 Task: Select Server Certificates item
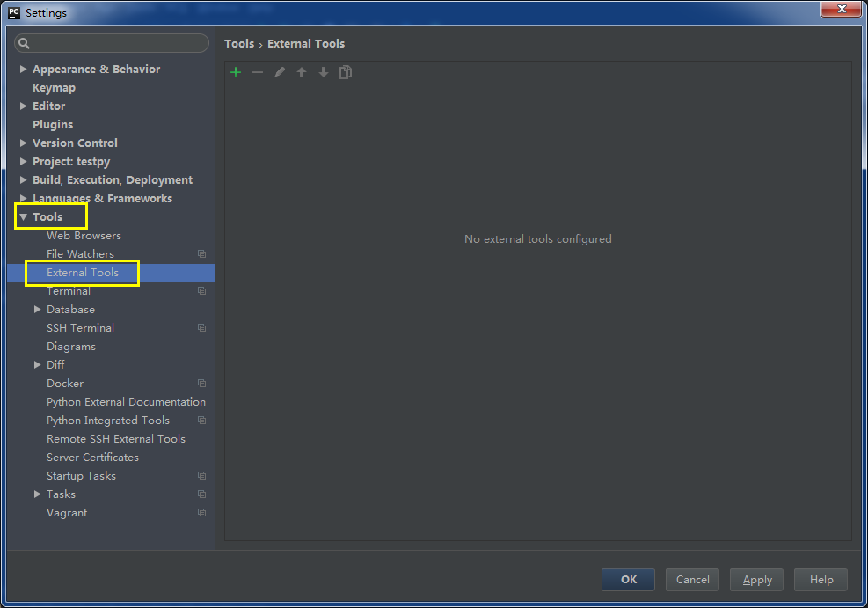pos(92,458)
